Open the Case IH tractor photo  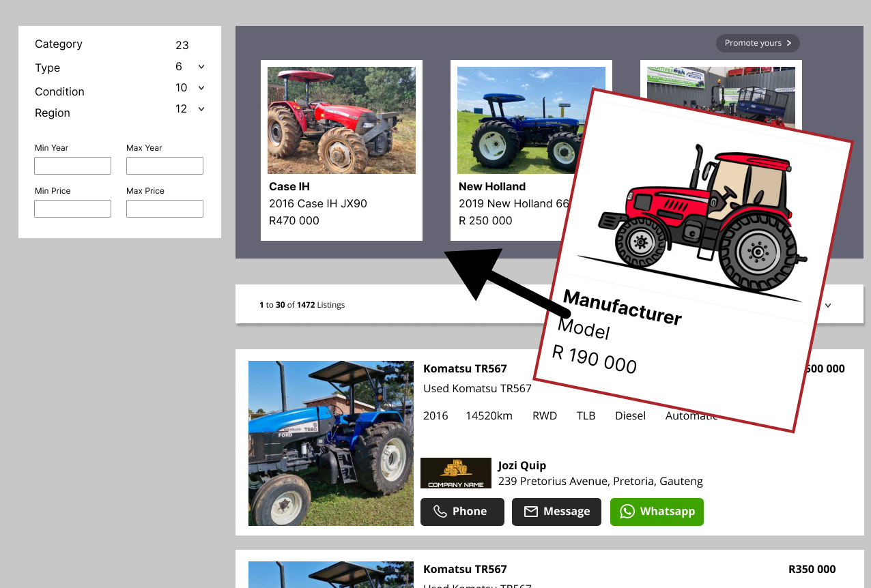(341, 120)
